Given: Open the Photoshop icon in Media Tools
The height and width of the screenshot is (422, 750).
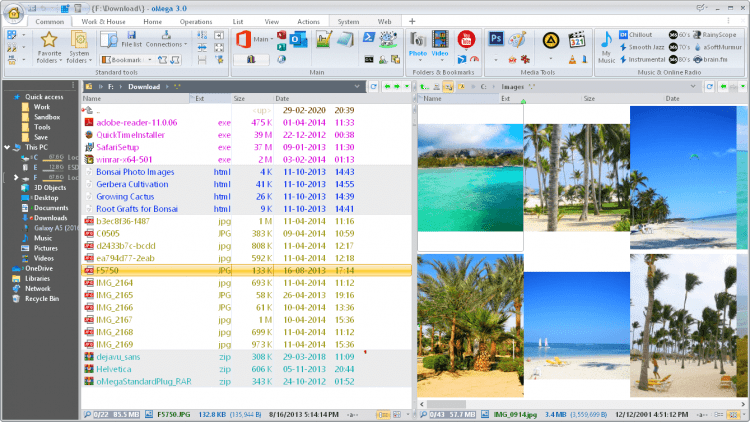Looking at the screenshot, I should 496,39.
